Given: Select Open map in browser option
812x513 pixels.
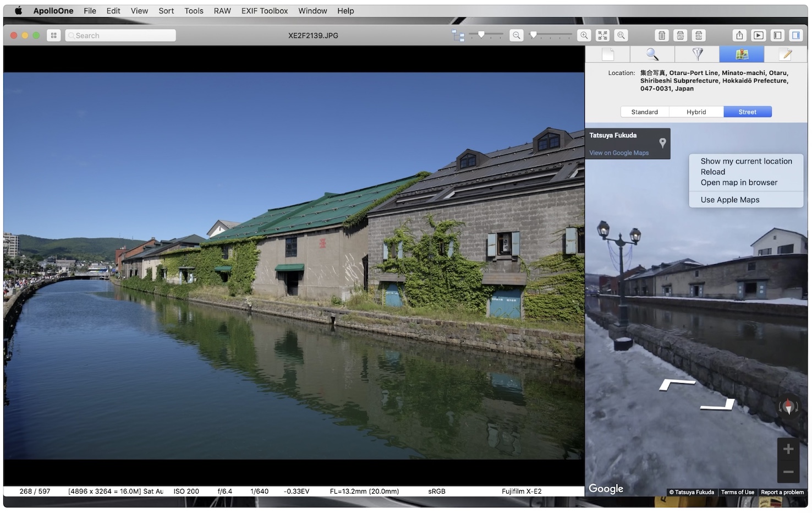Looking at the screenshot, I should (x=739, y=182).
